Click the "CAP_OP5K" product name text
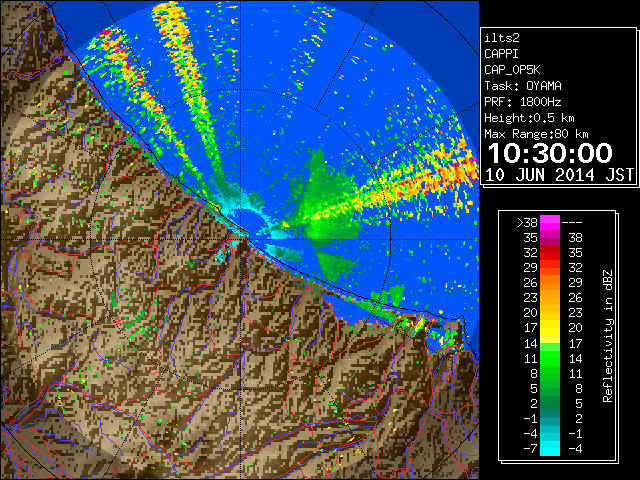This screenshot has height=480, width=640. (x=512, y=70)
